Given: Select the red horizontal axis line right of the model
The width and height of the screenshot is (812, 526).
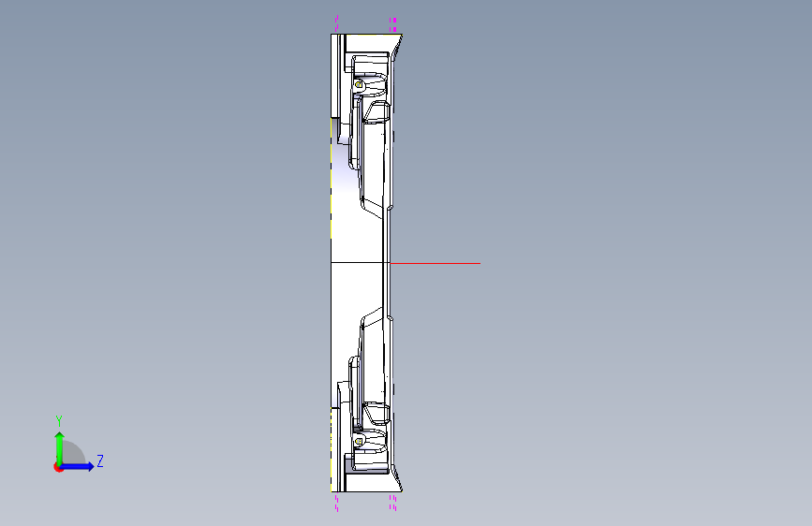Looking at the screenshot, I should pyautogui.click(x=435, y=264).
